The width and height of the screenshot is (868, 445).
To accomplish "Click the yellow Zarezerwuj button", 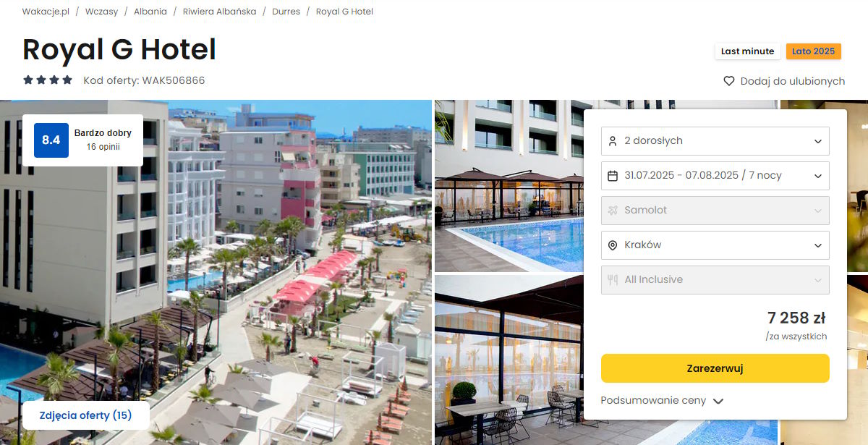I will 715,368.
